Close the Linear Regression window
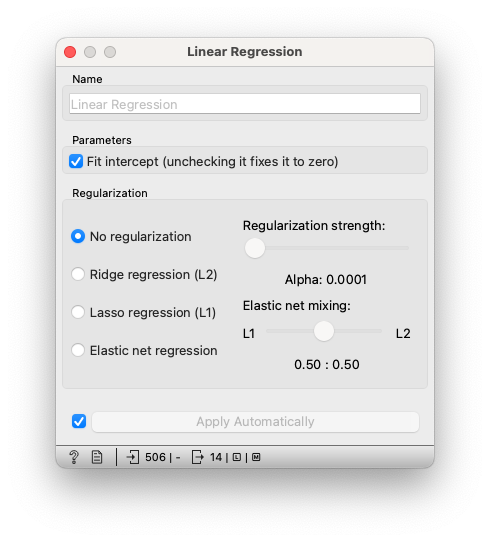 tap(70, 52)
